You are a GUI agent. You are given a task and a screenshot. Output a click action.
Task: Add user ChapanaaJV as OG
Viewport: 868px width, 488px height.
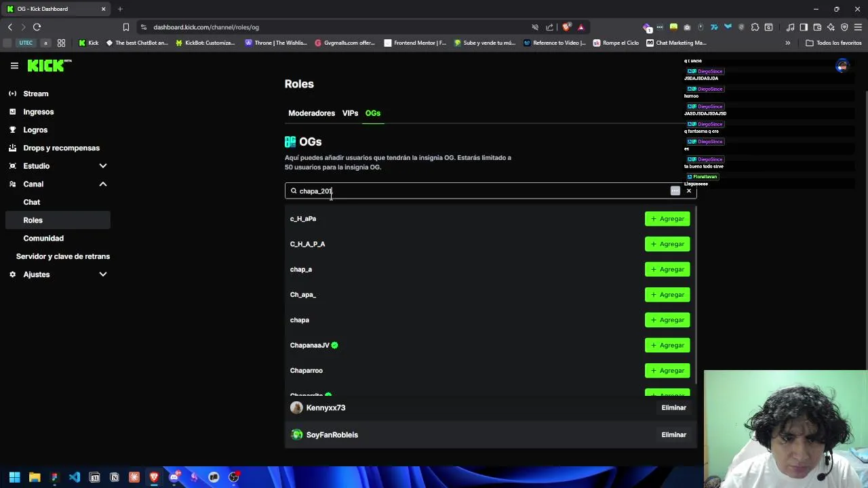coord(667,346)
